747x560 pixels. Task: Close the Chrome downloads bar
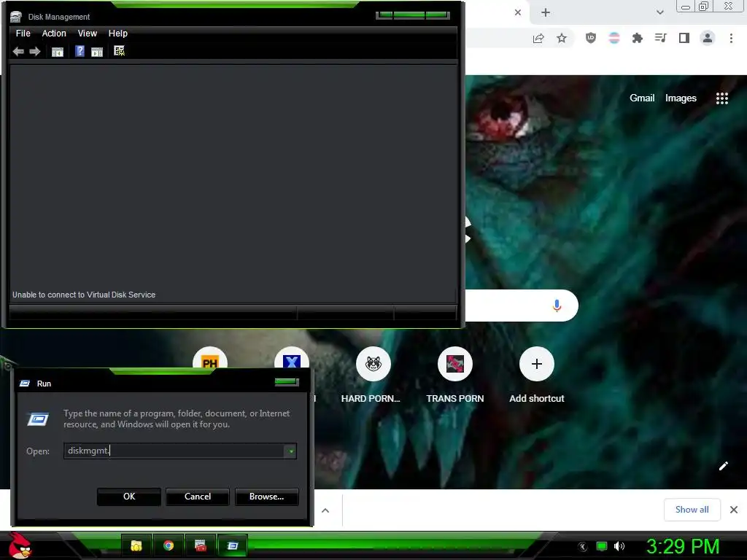pos(734,510)
